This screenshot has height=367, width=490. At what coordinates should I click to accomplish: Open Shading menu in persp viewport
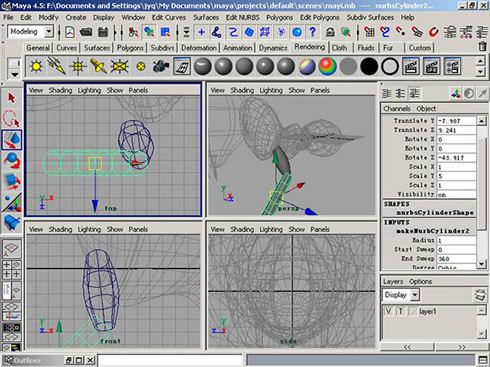[x=242, y=90]
